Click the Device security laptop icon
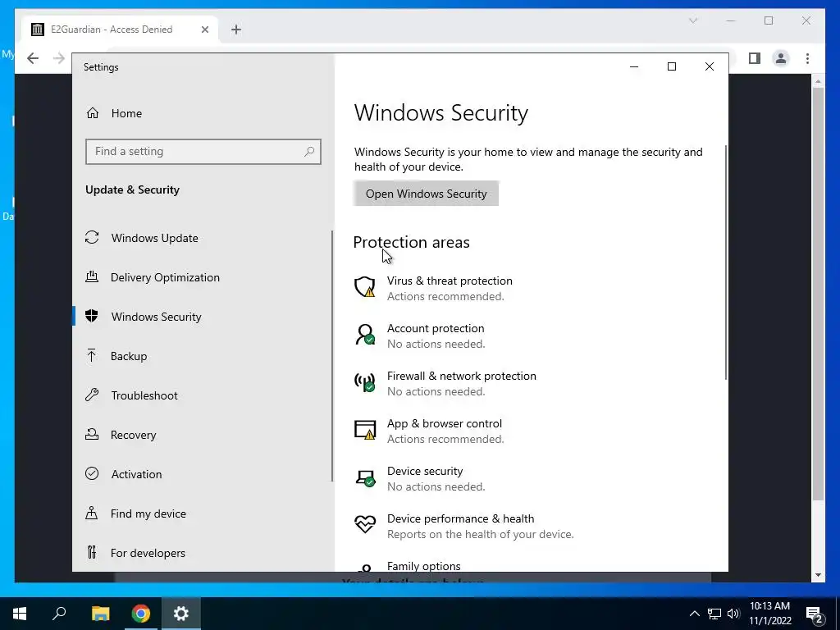The image size is (840, 630). pos(365,477)
